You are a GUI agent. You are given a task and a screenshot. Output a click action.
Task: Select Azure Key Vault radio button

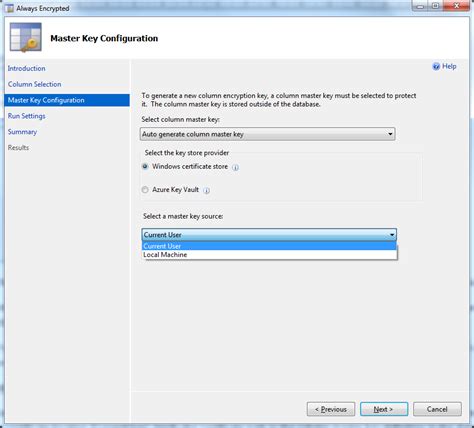tap(145, 190)
